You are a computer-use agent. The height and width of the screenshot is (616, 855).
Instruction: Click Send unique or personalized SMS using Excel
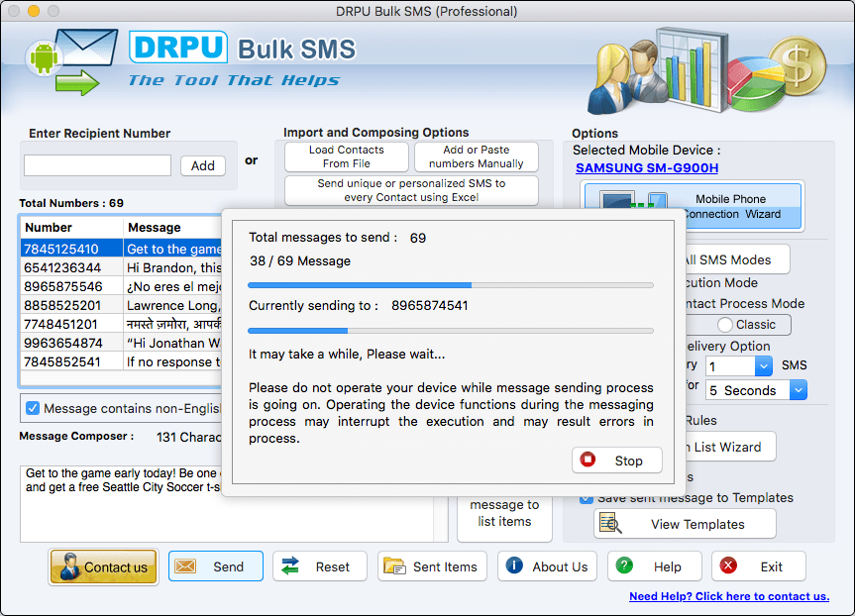coord(411,190)
